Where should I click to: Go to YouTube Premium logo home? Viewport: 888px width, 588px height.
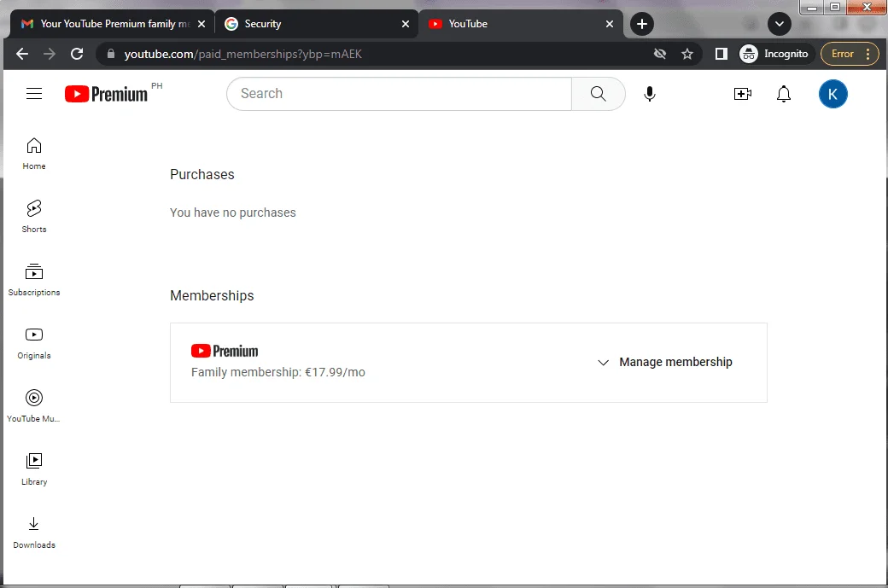(106, 94)
